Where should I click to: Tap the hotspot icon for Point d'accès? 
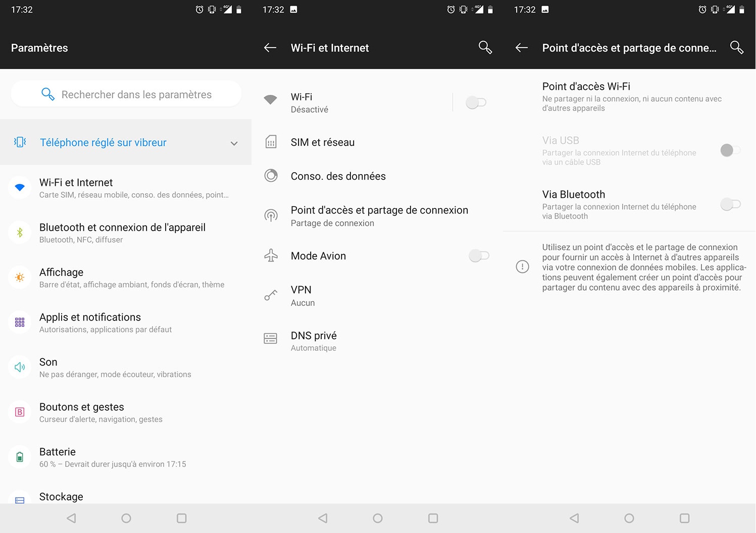tap(271, 216)
